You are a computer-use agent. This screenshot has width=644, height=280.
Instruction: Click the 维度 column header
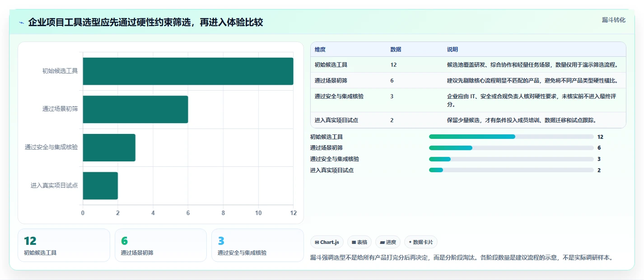320,50
